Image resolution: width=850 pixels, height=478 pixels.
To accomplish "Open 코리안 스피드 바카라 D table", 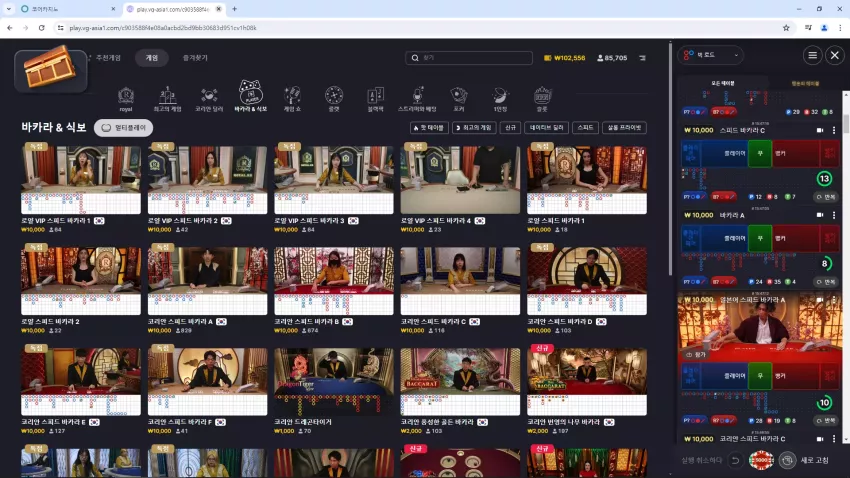I will [587, 281].
